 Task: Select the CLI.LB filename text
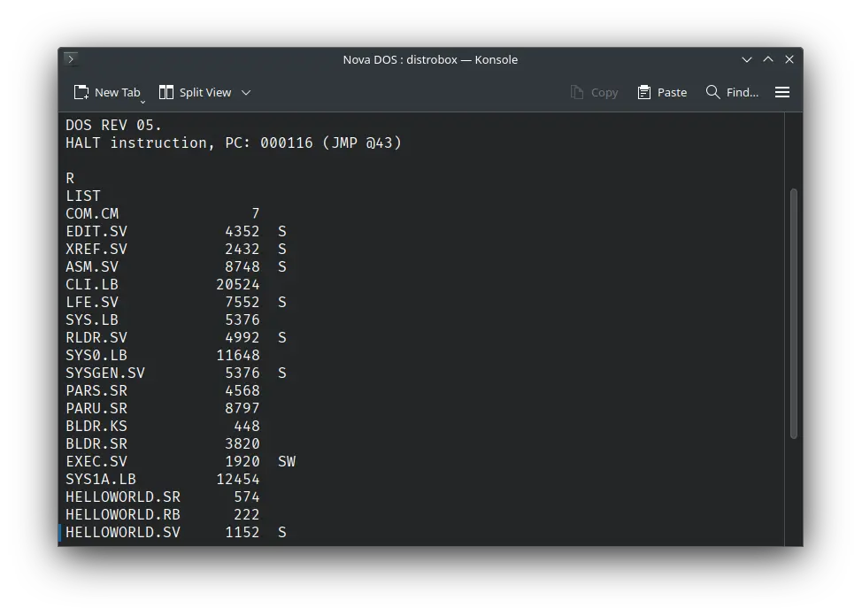pyautogui.click(x=91, y=284)
